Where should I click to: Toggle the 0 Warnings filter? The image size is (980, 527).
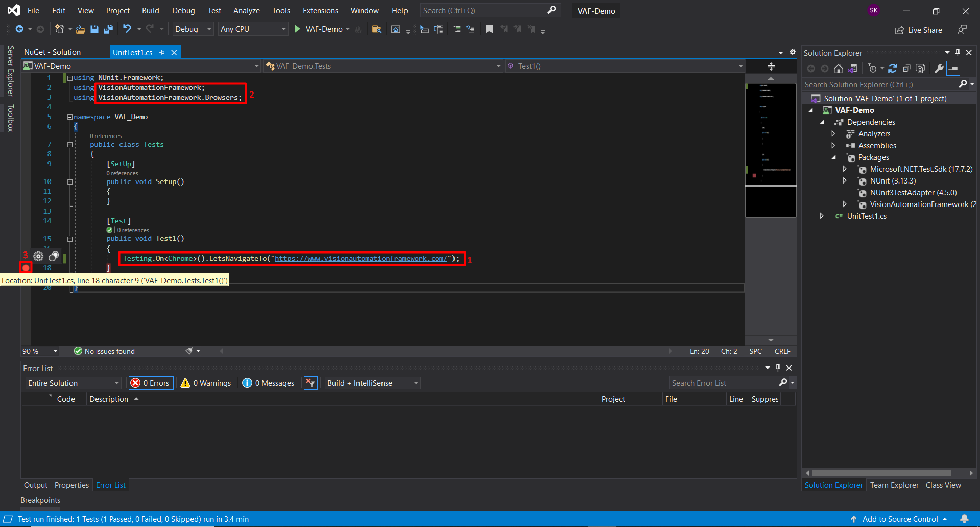206,383
